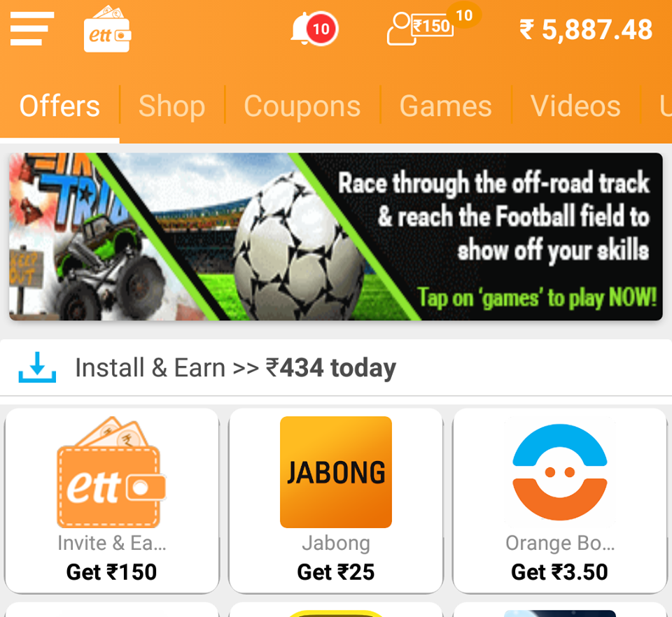Open Install & Earn ₹434 today row
Viewport: 672px width, 617px height.
tap(336, 368)
